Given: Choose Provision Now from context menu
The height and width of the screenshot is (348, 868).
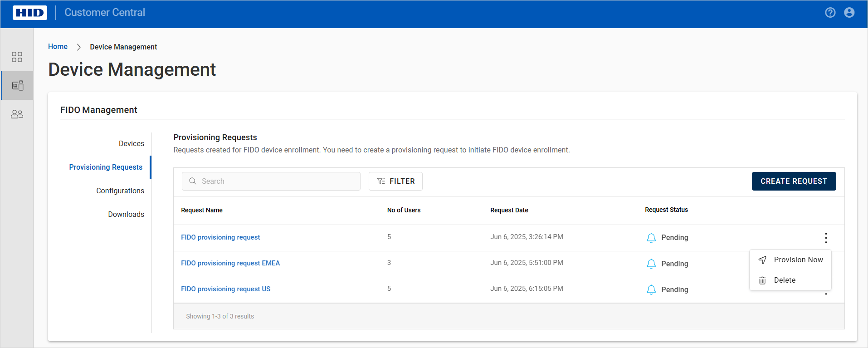Looking at the screenshot, I should tap(798, 260).
